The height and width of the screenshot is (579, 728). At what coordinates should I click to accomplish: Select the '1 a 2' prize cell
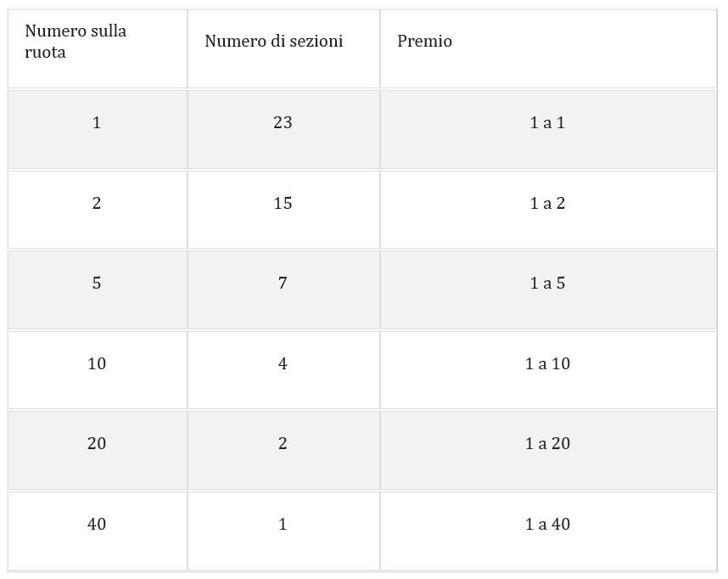coord(547,204)
